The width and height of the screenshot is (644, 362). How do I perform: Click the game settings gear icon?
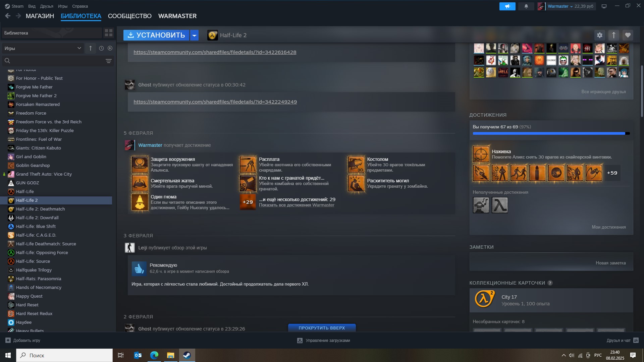coord(599,35)
